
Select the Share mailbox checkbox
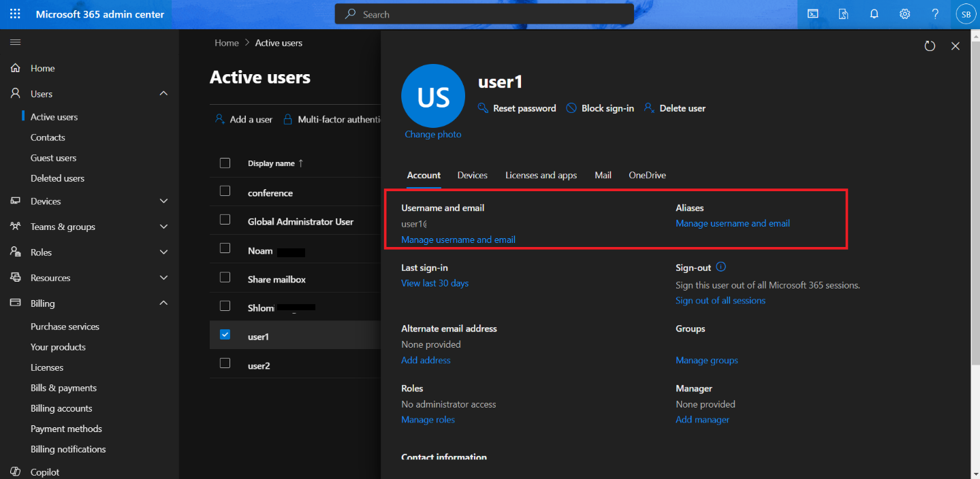click(225, 277)
